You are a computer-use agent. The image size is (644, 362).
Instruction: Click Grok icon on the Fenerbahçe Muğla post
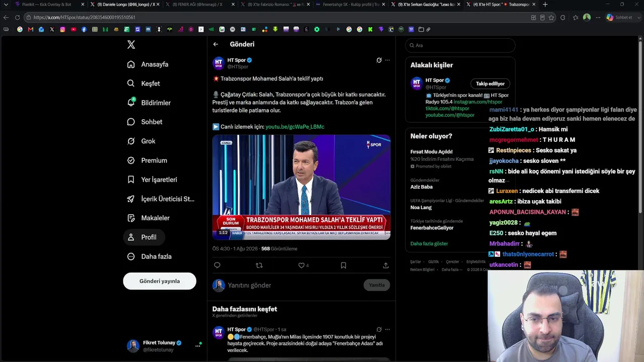coord(379,329)
